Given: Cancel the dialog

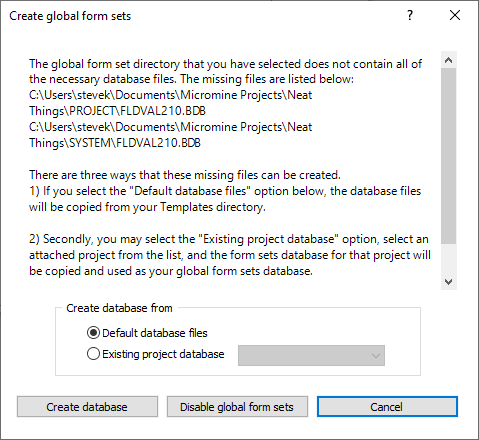Looking at the screenshot, I should pyautogui.click(x=387, y=407).
